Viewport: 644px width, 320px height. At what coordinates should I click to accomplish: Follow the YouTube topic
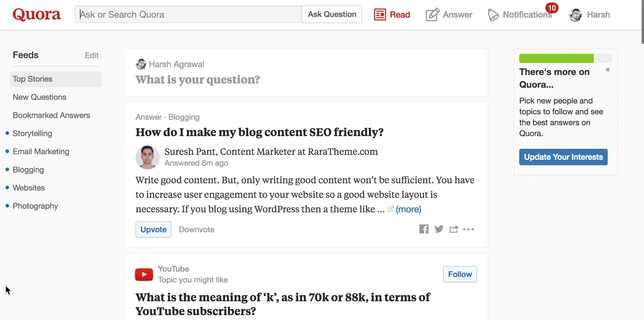(460, 274)
